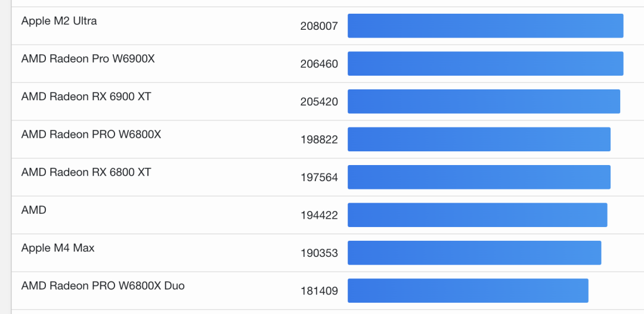Open the Apple M2 Ultra entry
This screenshot has height=314, width=644.
click(x=59, y=21)
